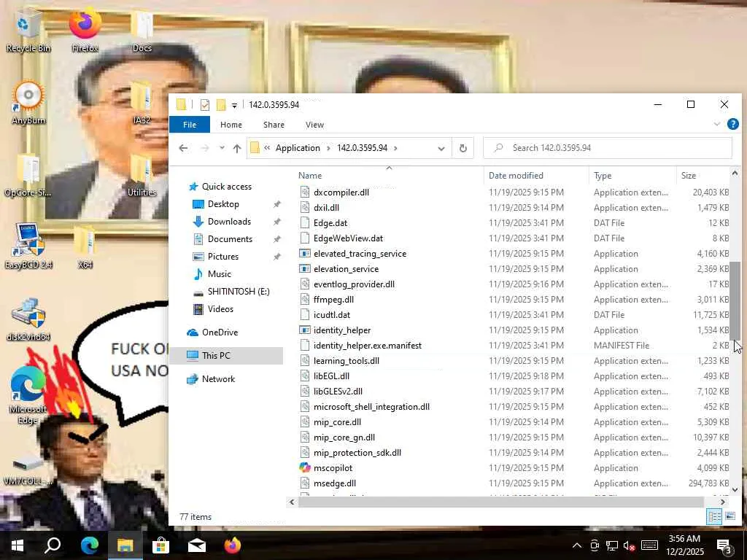Go back using the back arrow
Screen dimensions: 747x560
183,148
